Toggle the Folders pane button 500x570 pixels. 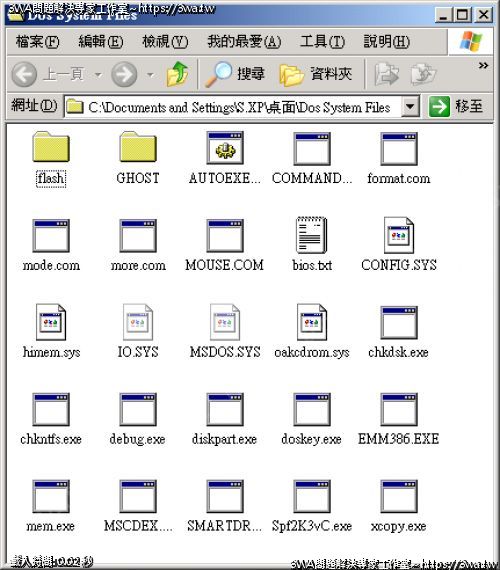[x=316, y=74]
